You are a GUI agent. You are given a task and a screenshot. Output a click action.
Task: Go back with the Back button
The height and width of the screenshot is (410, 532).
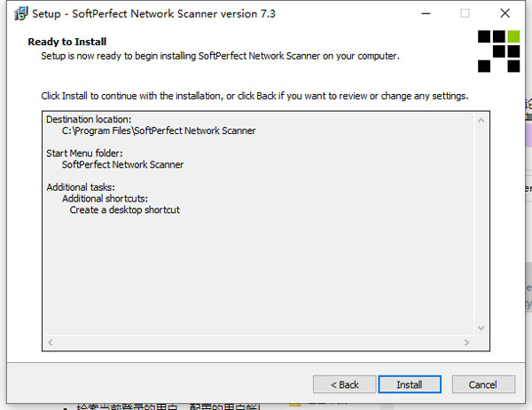point(344,384)
